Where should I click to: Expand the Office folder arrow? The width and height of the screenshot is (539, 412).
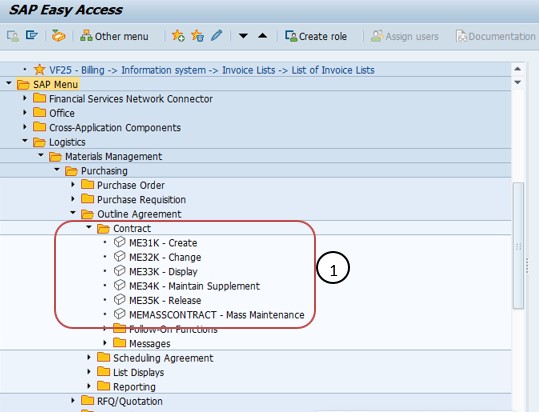click(x=25, y=112)
